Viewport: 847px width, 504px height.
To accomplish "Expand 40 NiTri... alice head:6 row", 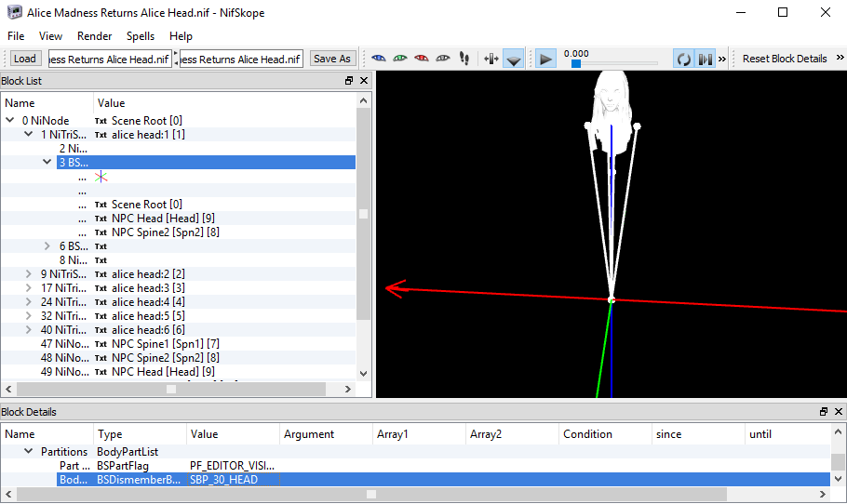I will point(29,330).
